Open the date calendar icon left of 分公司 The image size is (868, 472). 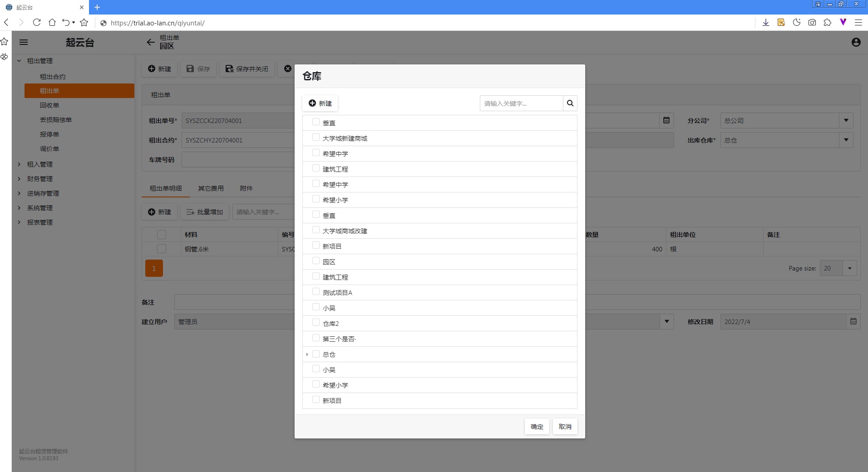tap(666, 120)
